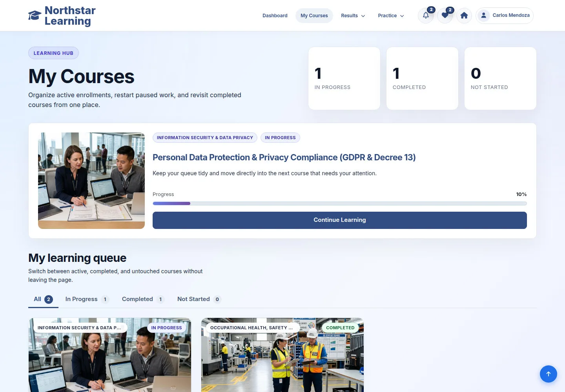
Task: Switch to the All tab
Action: point(43,299)
